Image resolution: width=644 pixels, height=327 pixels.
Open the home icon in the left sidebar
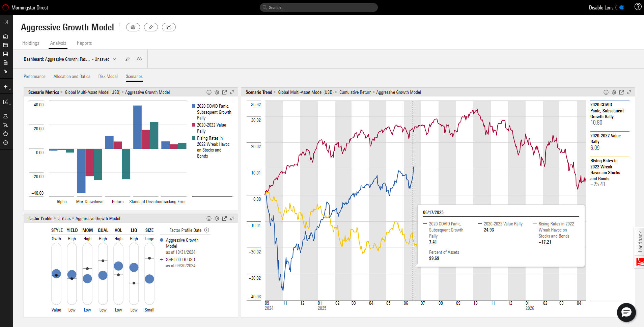[x=5, y=36]
